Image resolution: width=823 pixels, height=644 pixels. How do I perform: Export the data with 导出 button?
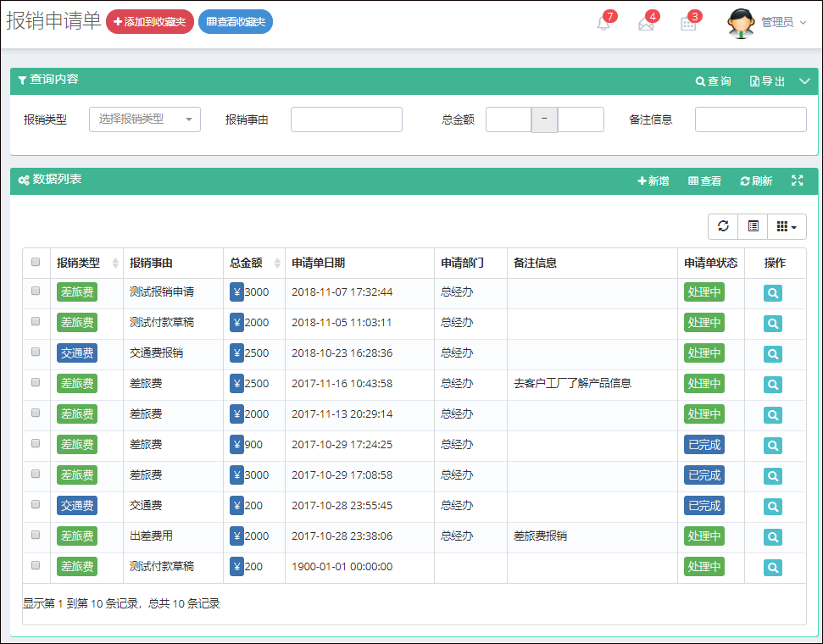click(x=767, y=81)
